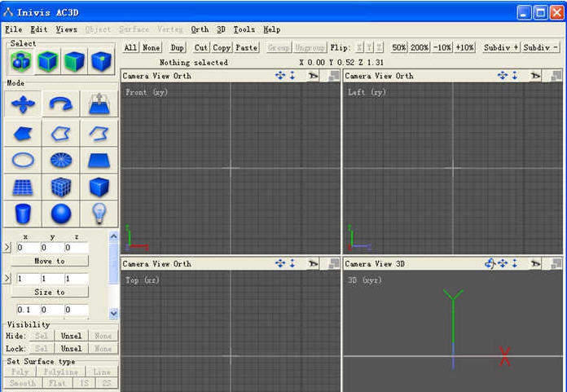The height and width of the screenshot is (392, 567).
Task: Select the flat Mesh grid tool
Action: pos(23,187)
